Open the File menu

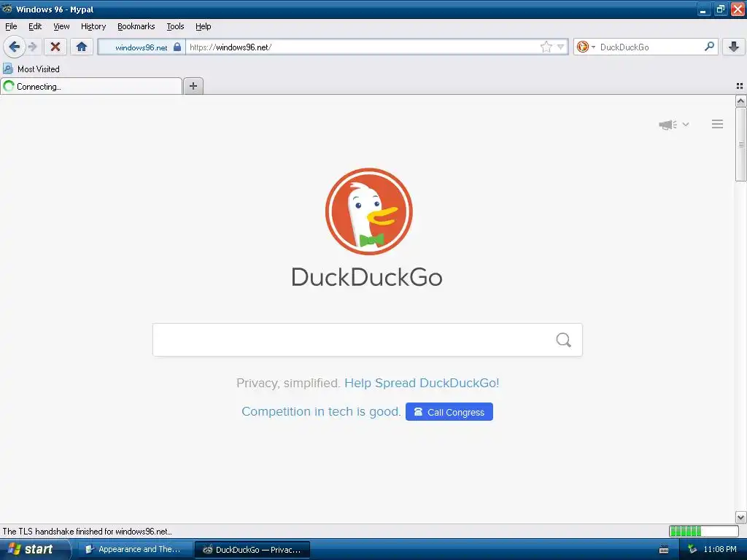click(x=11, y=26)
